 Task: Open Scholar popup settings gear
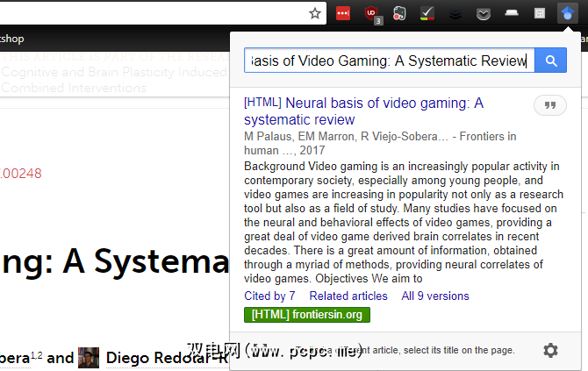pyautogui.click(x=550, y=351)
